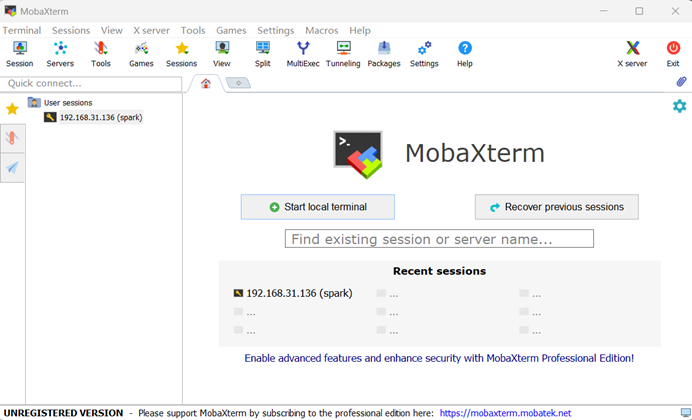Screen dimensions: 692x420
Task: Open the Tools knife sidebar tab
Action: [12, 138]
